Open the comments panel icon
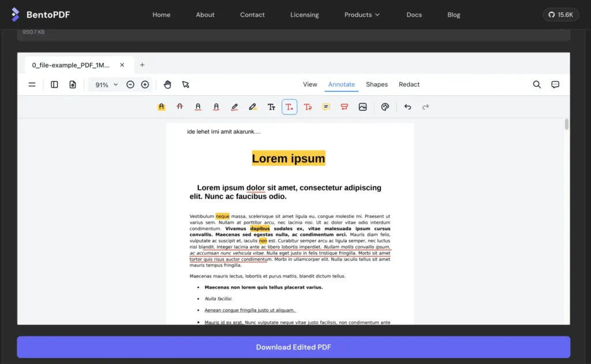The width and height of the screenshot is (591, 364). pyautogui.click(x=555, y=84)
